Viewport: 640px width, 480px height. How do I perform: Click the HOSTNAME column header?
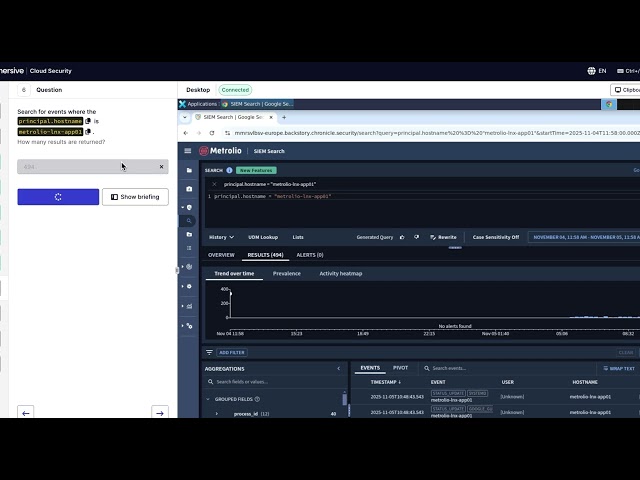(x=585, y=382)
